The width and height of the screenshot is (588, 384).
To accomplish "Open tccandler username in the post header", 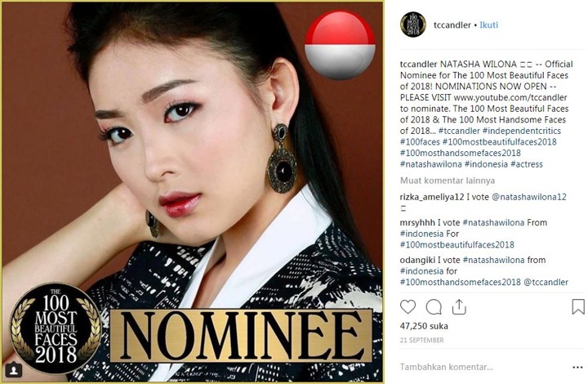I will (452, 25).
